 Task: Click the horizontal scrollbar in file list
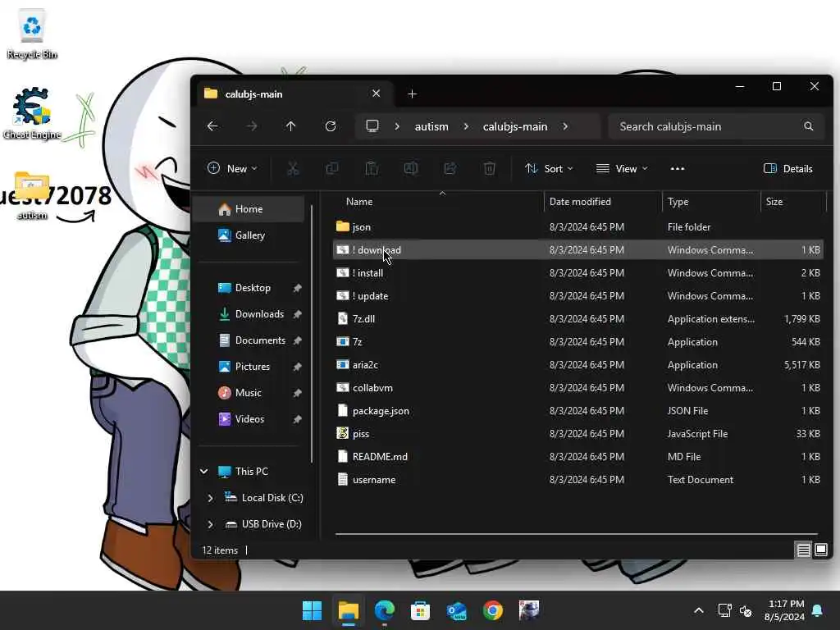pos(576,534)
